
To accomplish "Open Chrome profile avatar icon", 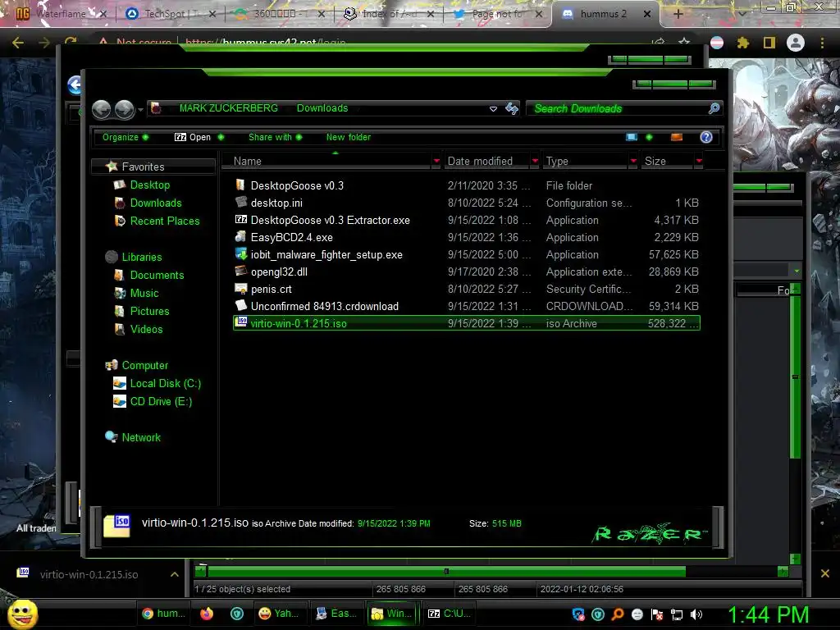I will tap(796, 43).
